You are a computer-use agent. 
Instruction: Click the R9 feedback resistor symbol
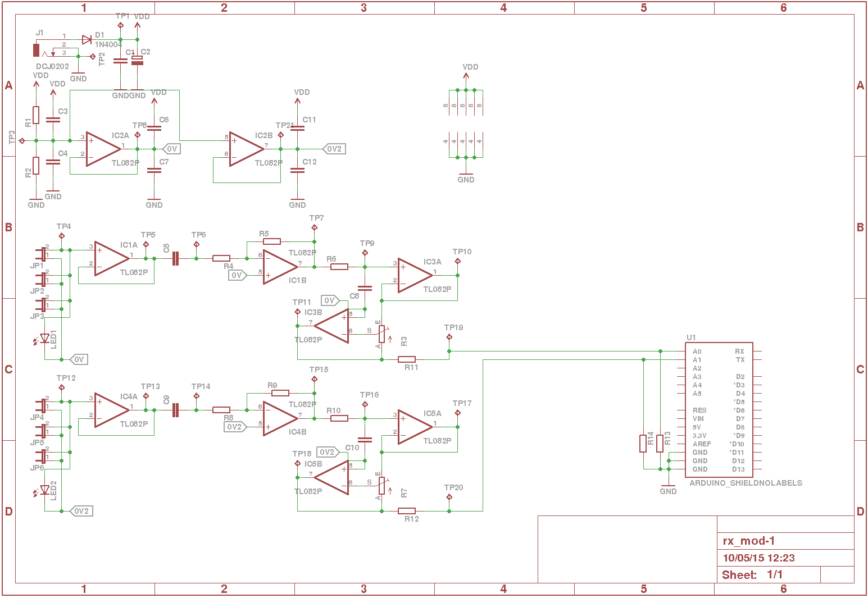tap(280, 393)
